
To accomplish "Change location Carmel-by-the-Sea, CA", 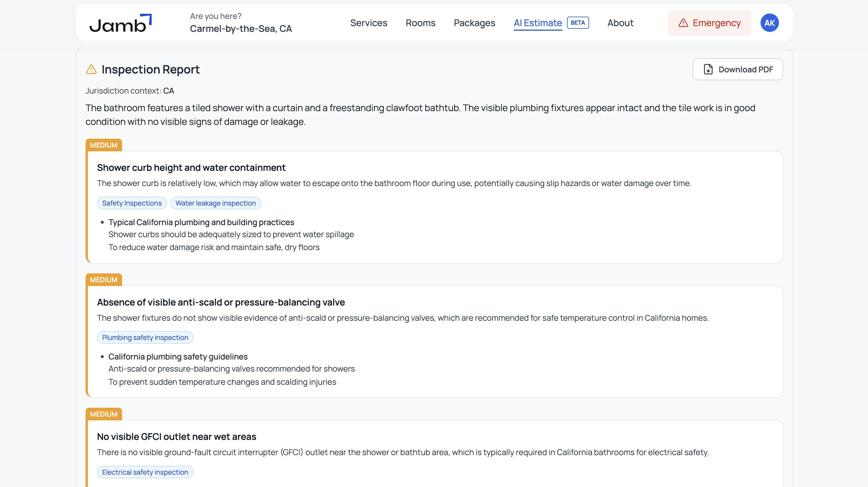I will (241, 29).
